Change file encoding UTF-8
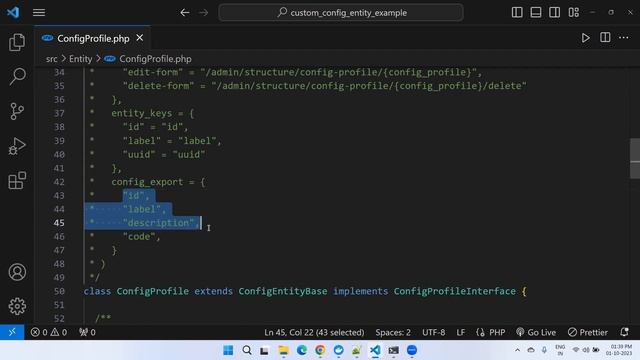The width and height of the screenshot is (640, 360). pos(433,332)
